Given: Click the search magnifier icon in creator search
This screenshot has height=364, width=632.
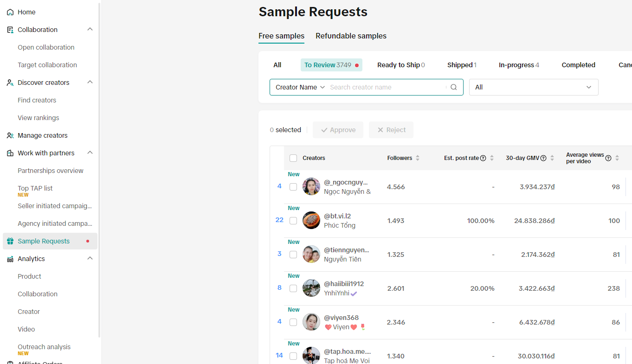Looking at the screenshot, I should point(454,87).
